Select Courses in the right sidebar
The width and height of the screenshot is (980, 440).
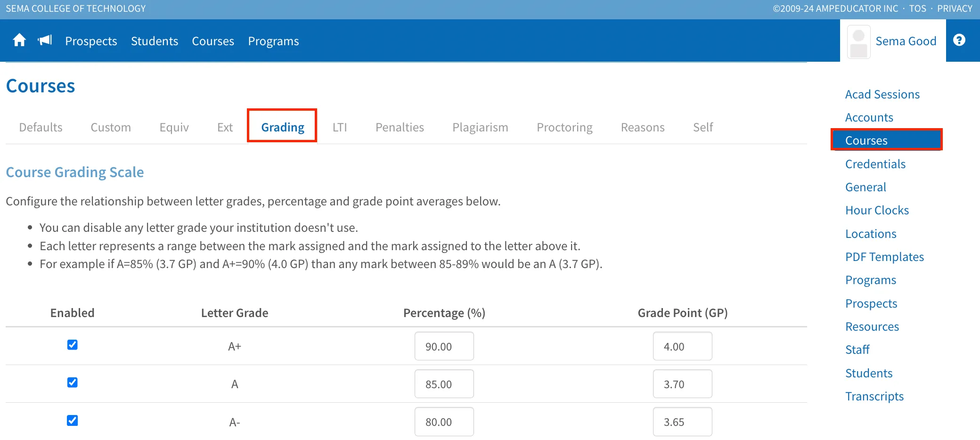coord(887,140)
